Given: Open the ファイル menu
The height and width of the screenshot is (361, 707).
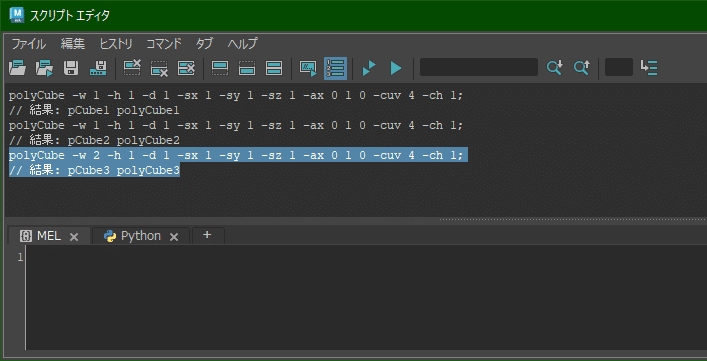Looking at the screenshot, I should coord(28,44).
